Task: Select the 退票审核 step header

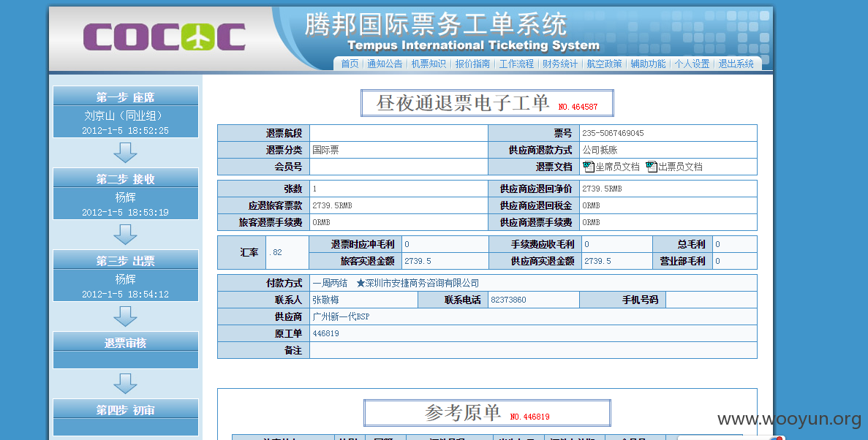Action: [x=126, y=342]
